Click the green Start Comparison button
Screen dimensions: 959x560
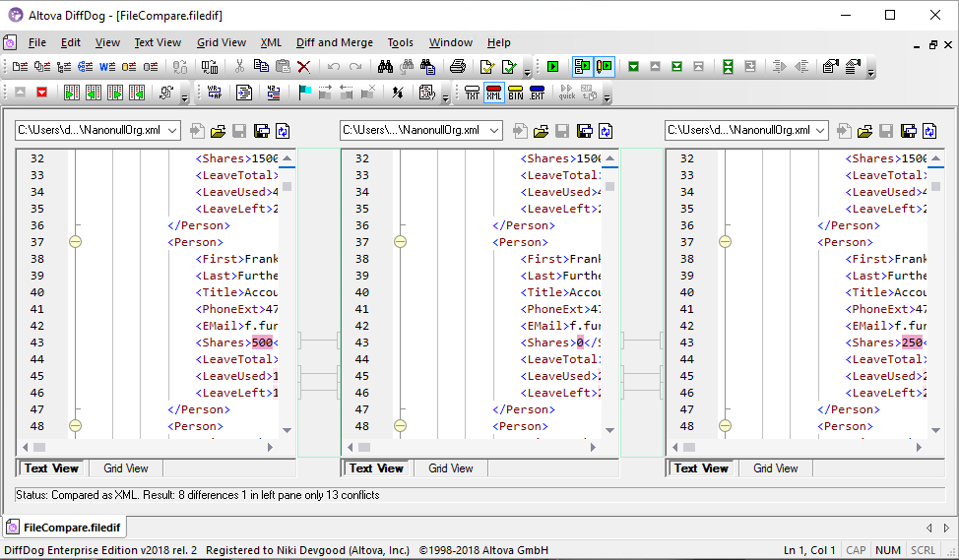[553, 67]
